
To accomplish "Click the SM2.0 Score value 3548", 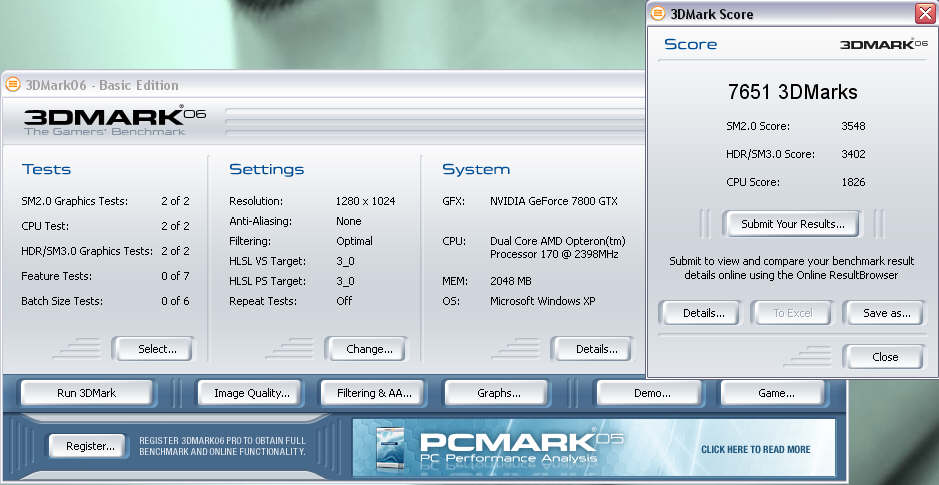I will point(853,126).
